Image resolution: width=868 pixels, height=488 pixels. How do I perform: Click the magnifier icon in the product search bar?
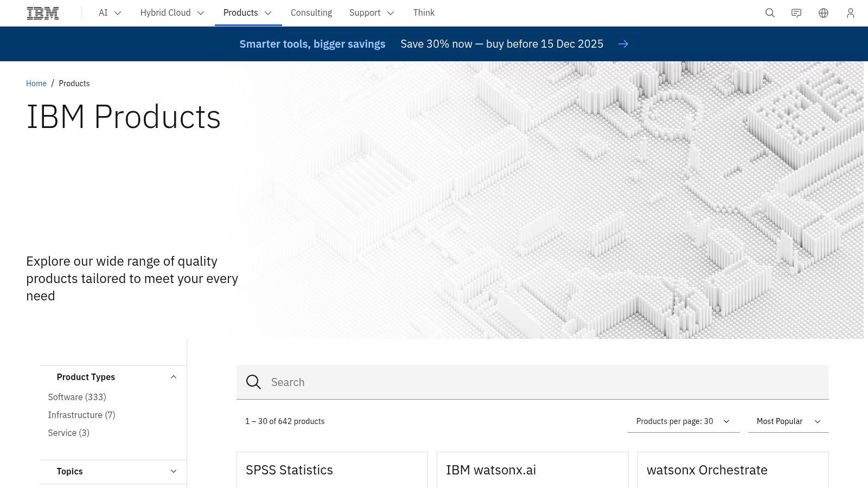pyautogui.click(x=253, y=382)
